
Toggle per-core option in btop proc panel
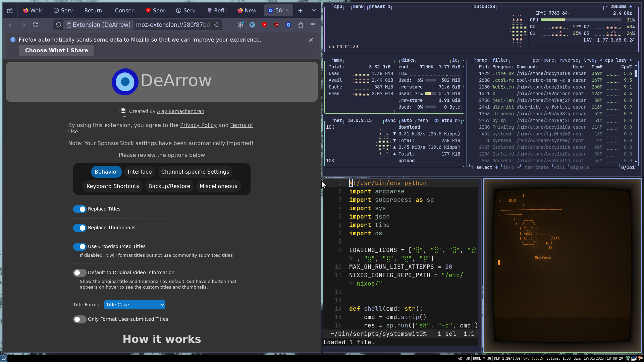[x=543, y=60]
